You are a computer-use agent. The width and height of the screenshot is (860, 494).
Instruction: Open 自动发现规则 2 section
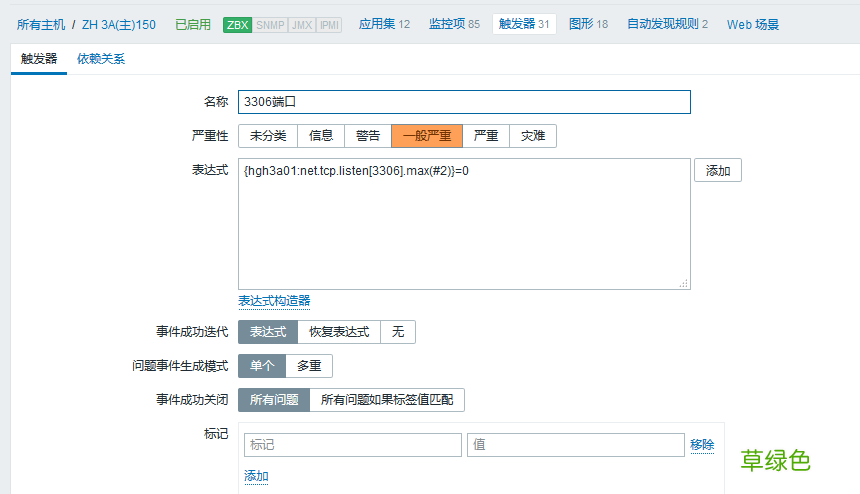[x=667, y=24]
